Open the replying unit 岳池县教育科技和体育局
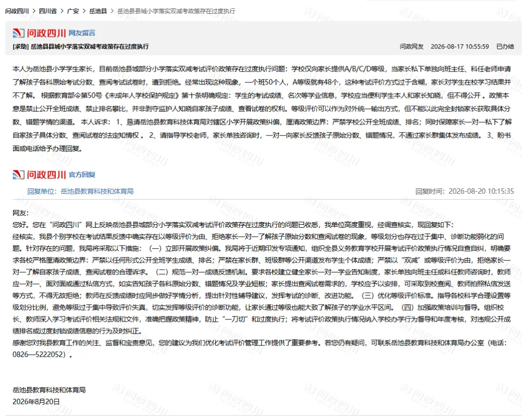Screen dimensions: 532x416 pyautogui.click(x=97, y=191)
